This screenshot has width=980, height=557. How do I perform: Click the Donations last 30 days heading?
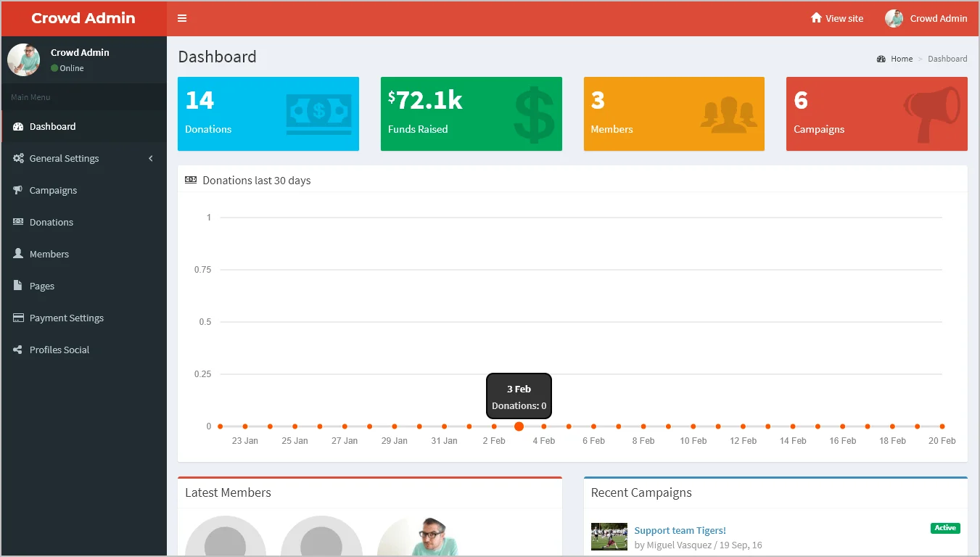tap(257, 180)
